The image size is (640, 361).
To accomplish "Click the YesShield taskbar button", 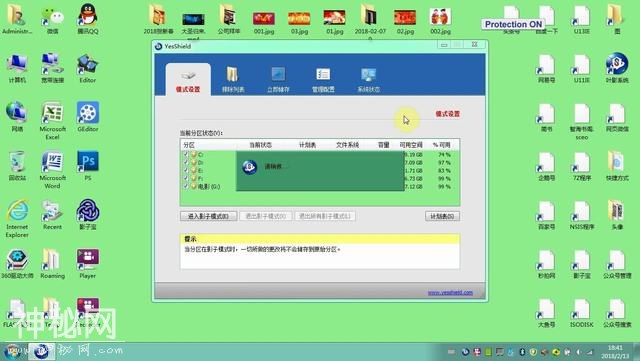I will [41, 351].
